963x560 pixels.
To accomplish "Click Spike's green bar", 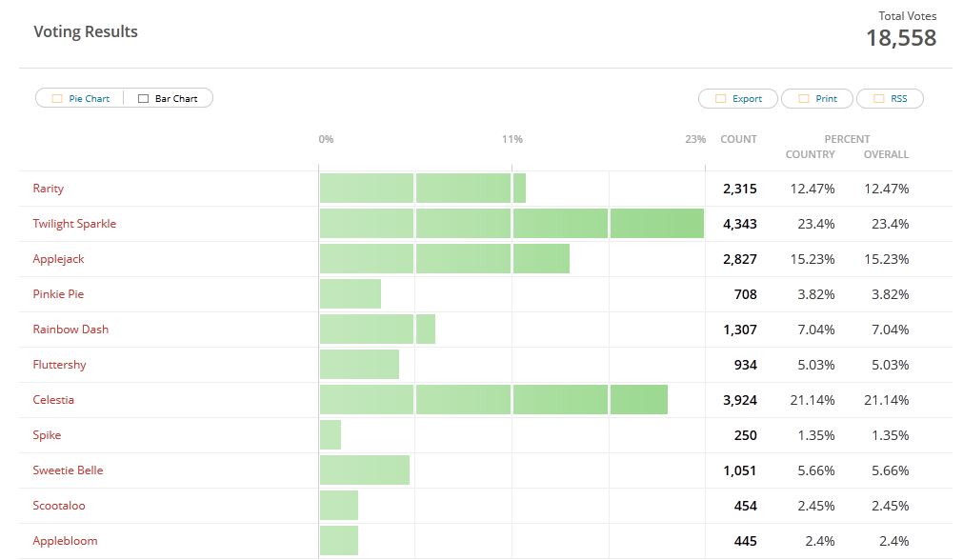I will (331, 434).
